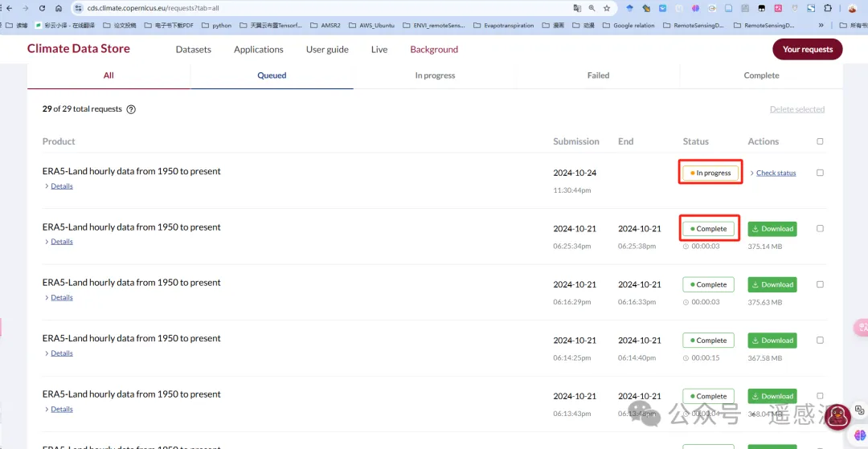Click the Submission column header

pyautogui.click(x=576, y=141)
